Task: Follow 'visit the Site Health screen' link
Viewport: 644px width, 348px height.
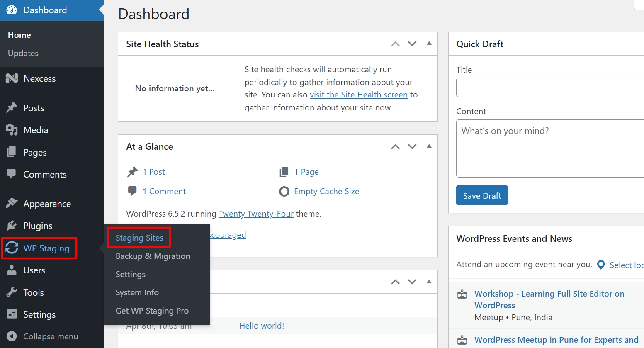Action: tap(358, 95)
